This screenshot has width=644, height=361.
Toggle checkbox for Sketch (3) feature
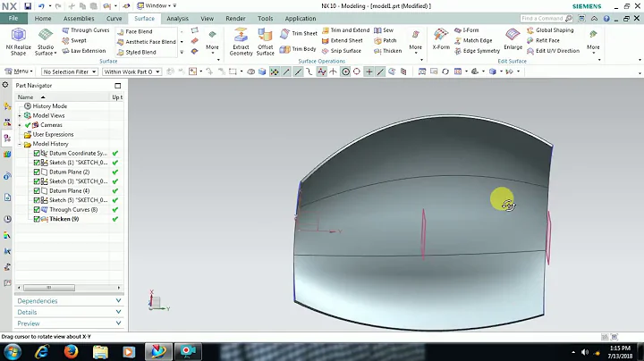37,181
